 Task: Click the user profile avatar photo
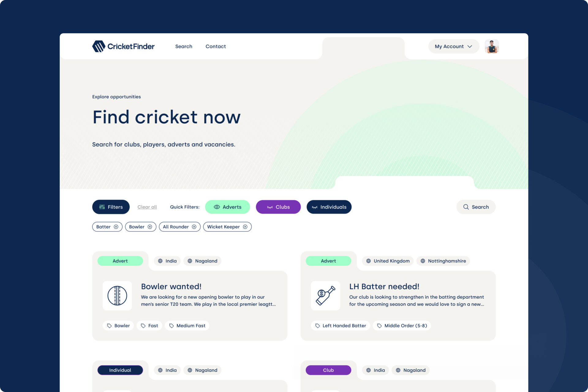point(491,46)
